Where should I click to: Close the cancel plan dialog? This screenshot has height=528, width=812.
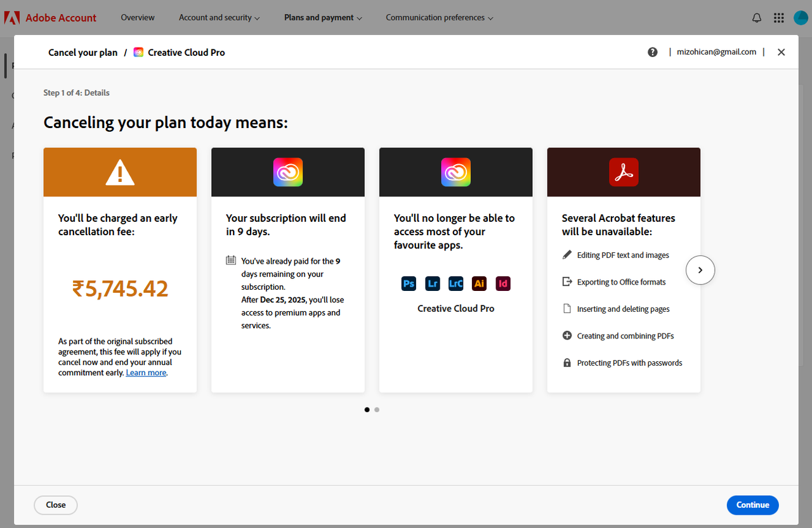[782, 52]
